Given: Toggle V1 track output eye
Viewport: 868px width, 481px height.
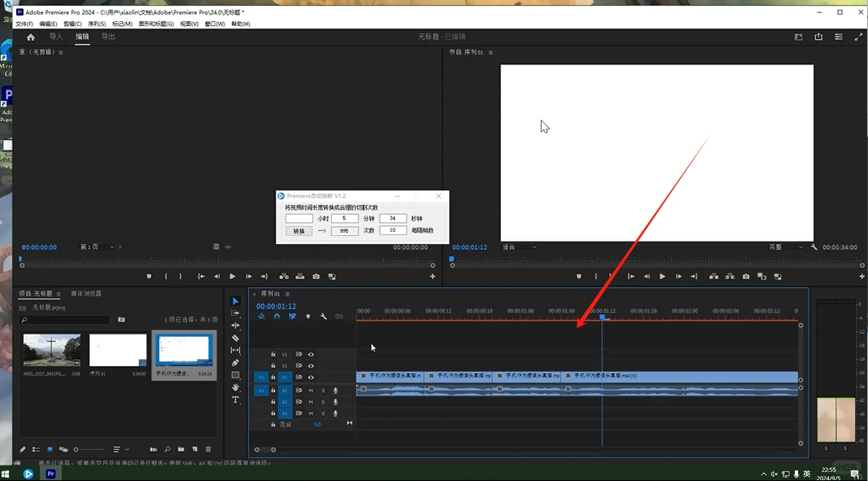Looking at the screenshot, I should (311, 378).
